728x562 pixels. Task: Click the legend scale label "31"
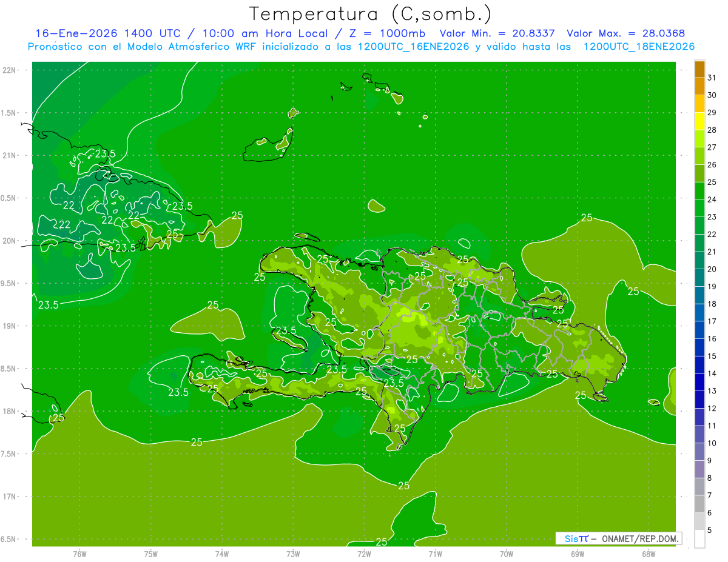(712, 77)
